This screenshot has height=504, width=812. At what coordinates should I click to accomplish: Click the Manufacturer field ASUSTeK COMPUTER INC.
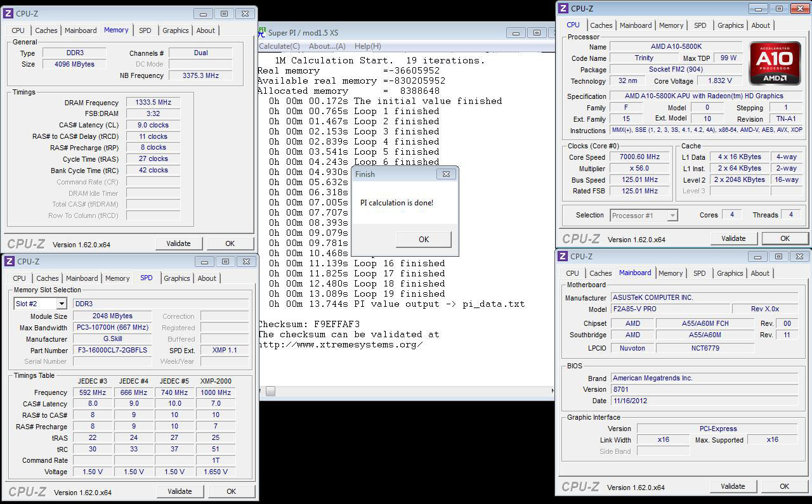pyautogui.click(x=704, y=298)
